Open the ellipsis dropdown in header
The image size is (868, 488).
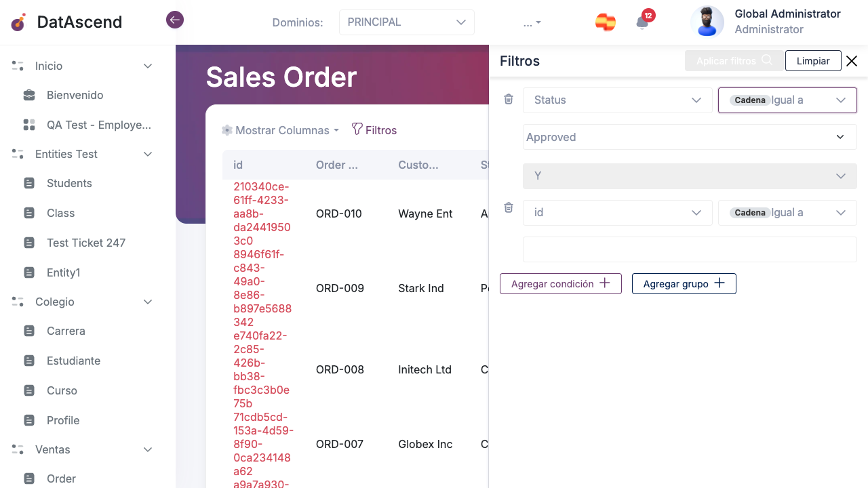[532, 23]
